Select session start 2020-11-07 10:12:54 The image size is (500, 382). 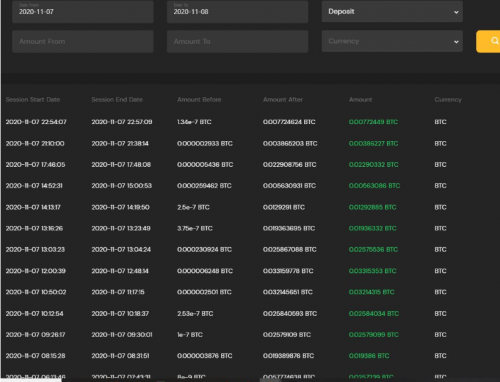click(x=34, y=314)
